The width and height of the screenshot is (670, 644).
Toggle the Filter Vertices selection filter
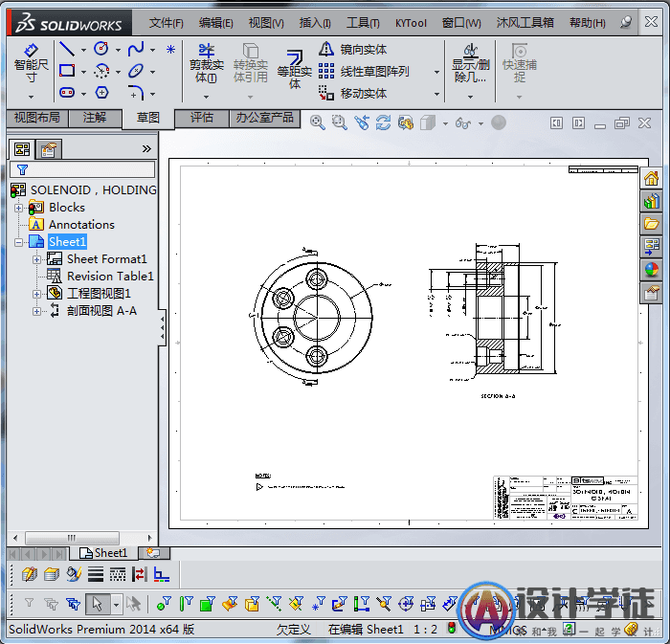[163, 604]
